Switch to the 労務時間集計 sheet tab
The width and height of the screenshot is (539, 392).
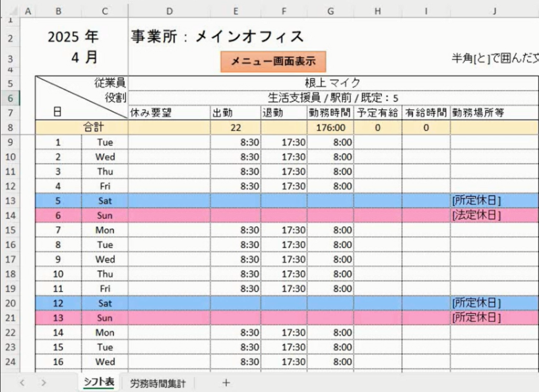pyautogui.click(x=157, y=382)
